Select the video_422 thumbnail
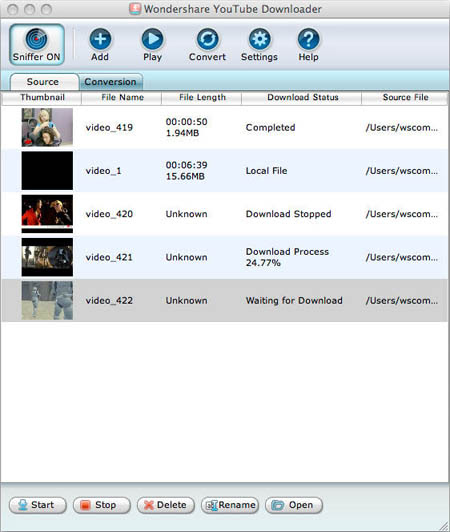450x532 pixels. (x=47, y=300)
